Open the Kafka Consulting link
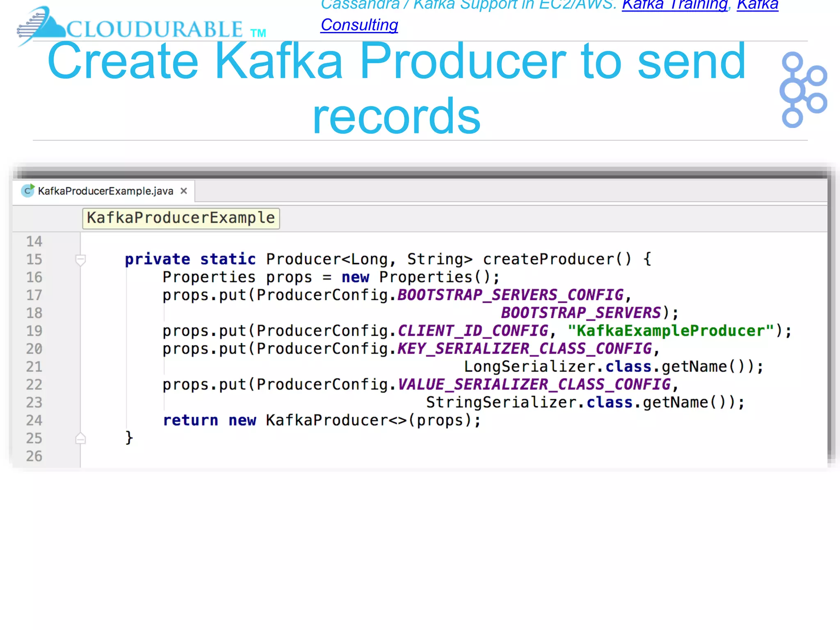 [x=359, y=25]
